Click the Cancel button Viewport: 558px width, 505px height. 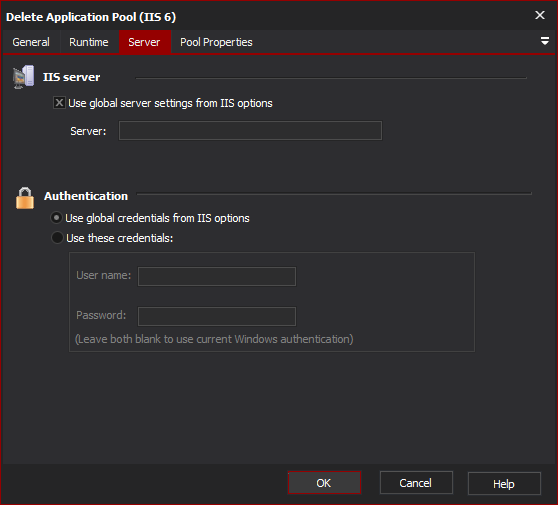tap(416, 483)
